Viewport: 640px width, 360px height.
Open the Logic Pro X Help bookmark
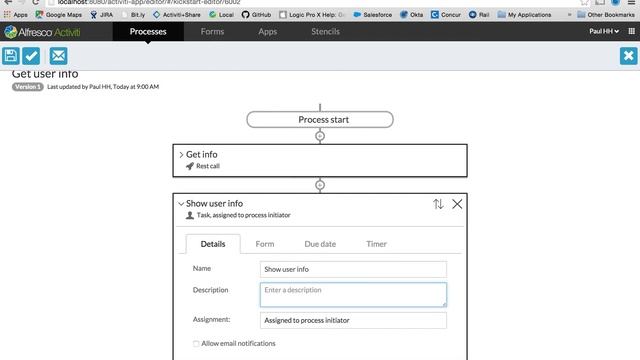click(x=312, y=15)
